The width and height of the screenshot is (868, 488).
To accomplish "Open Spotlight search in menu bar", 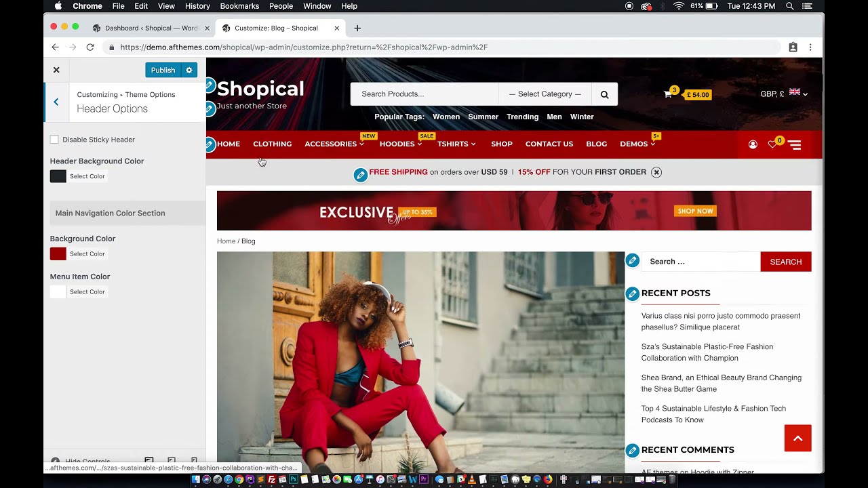I will click(790, 6).
